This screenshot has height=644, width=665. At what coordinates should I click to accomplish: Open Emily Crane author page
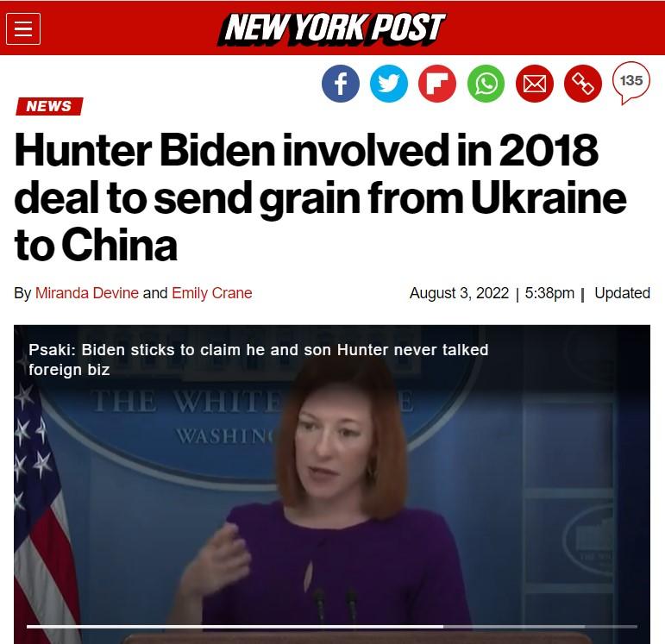212,293
